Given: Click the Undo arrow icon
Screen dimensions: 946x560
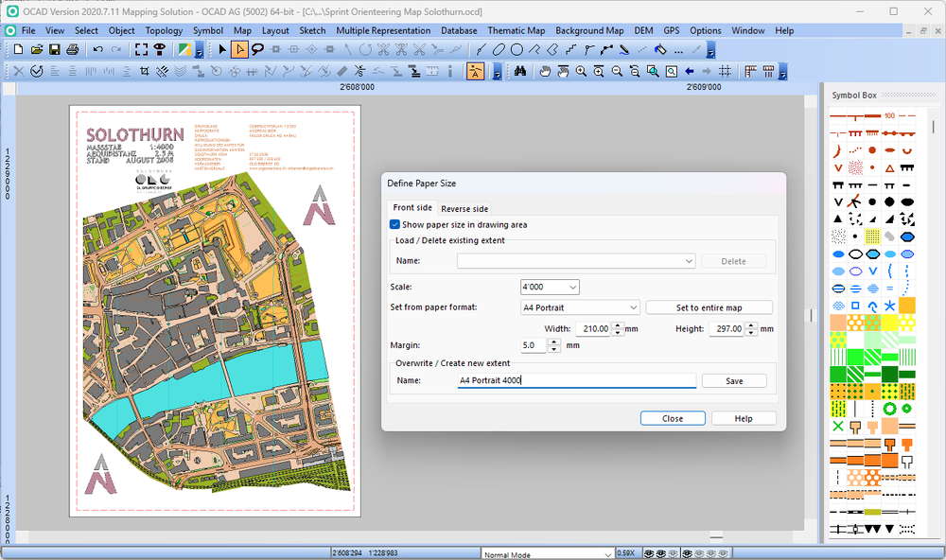Looking at the screenshot, I should point(97,49).
